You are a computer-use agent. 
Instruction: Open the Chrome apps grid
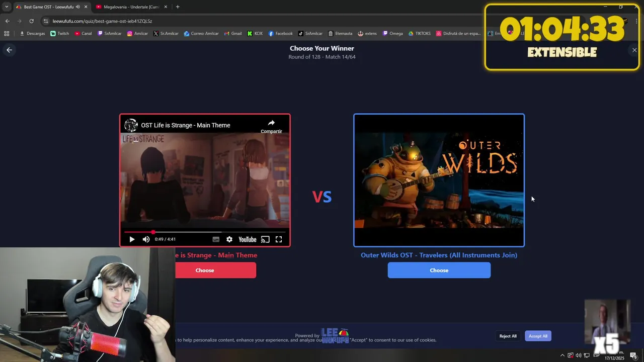tap(7, 34)
